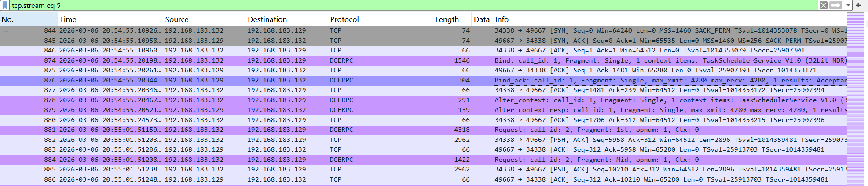
Task: Click DCERPC protocol cell of packet 881
Action: tap(341, 130)
